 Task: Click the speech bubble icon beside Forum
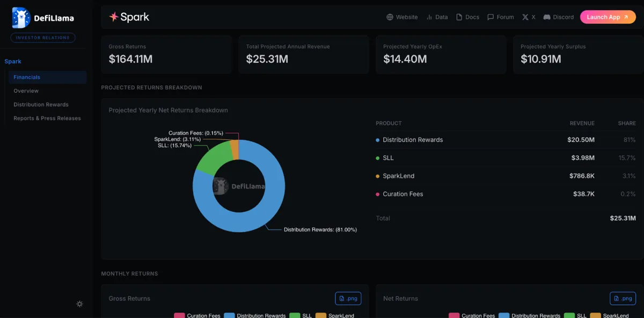(491, 17)
